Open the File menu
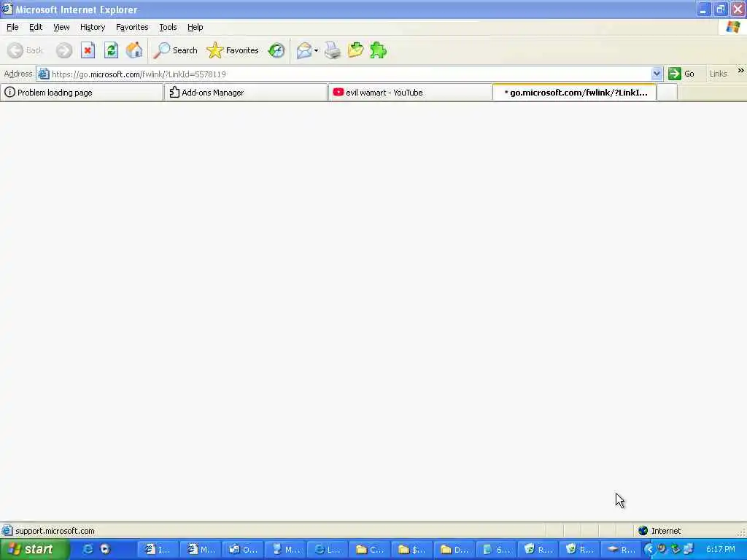 coord(12,27)
